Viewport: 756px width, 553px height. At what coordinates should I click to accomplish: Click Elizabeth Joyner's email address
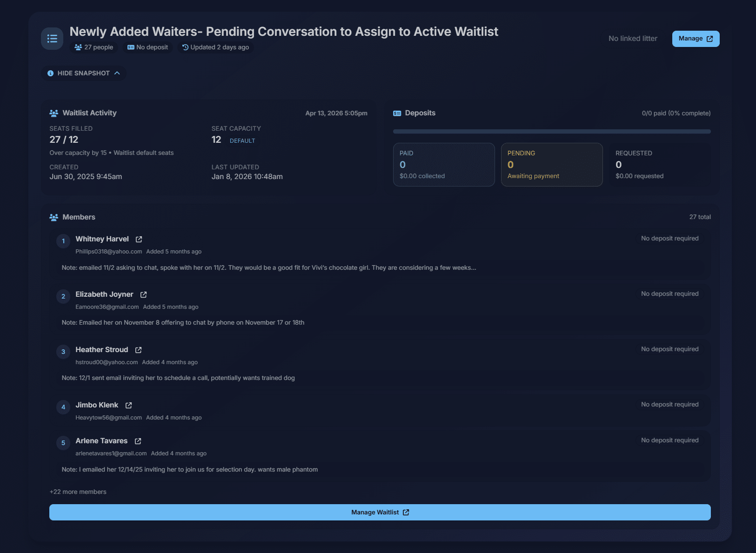click(107, 307)
